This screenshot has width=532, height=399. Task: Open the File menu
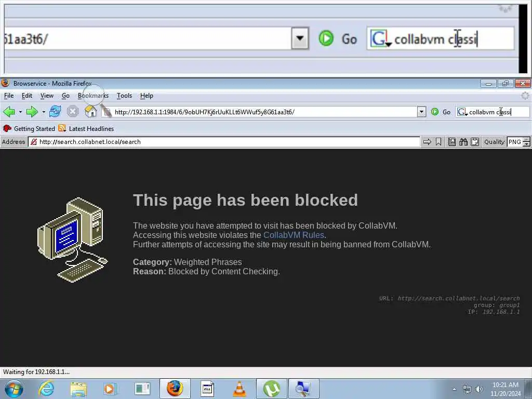(9, 96)
